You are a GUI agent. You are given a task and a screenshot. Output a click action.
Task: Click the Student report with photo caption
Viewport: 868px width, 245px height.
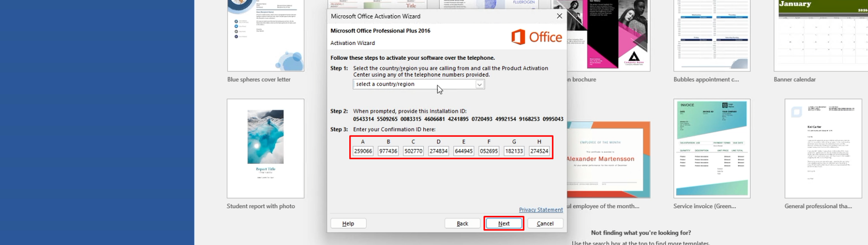(261, 206)
